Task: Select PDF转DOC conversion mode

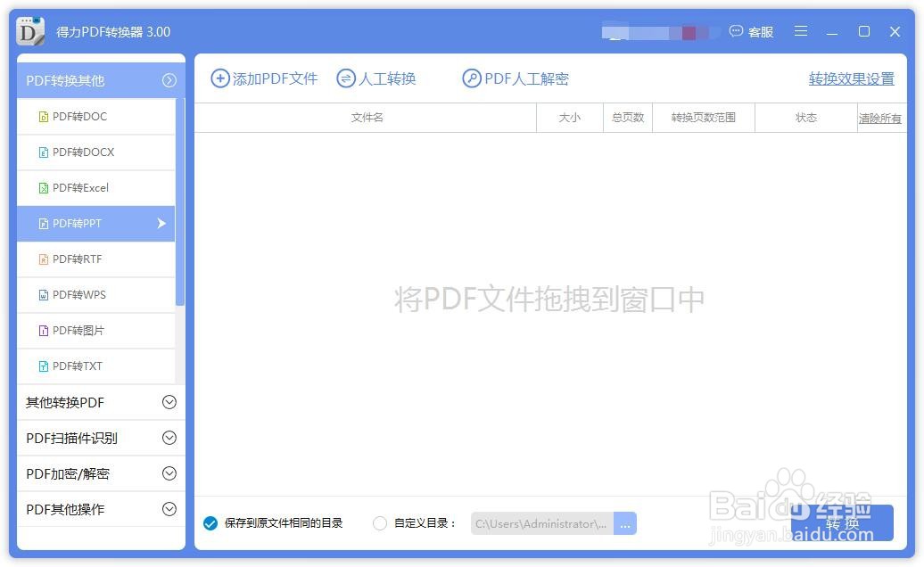Action: click(96, 117)
